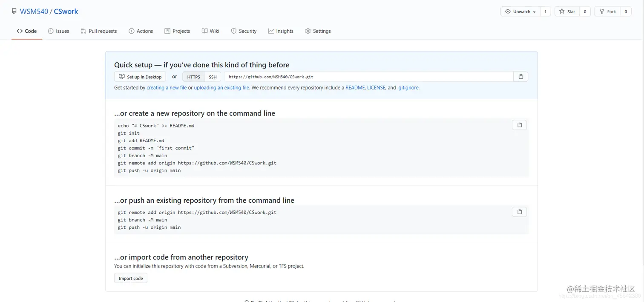
Task: Click the 'git commit -m "first commit"' line
Action: tap(156, 148)
